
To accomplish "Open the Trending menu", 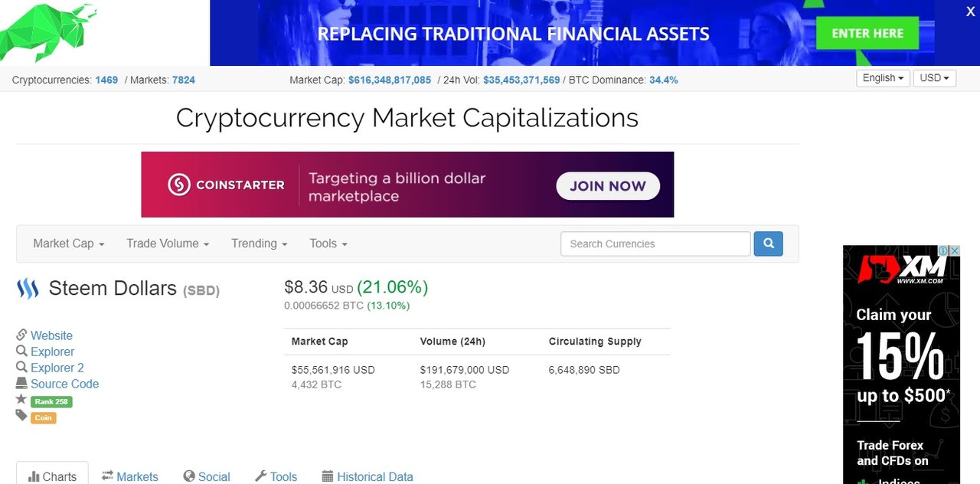I will click(x=260, y=244).
